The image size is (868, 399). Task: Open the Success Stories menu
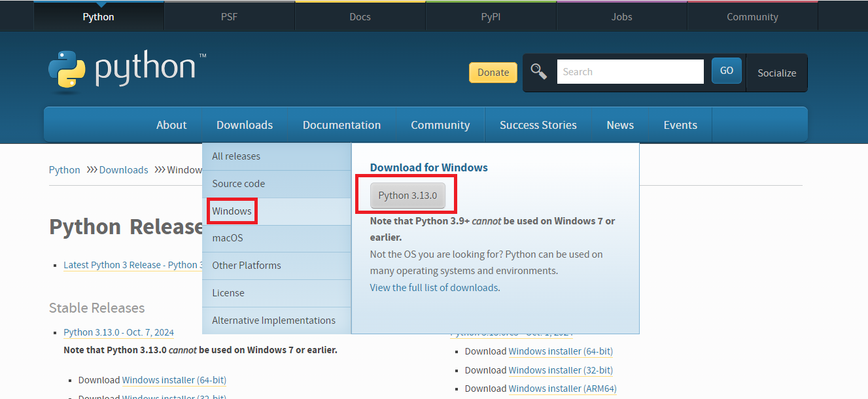click(538, 125)
